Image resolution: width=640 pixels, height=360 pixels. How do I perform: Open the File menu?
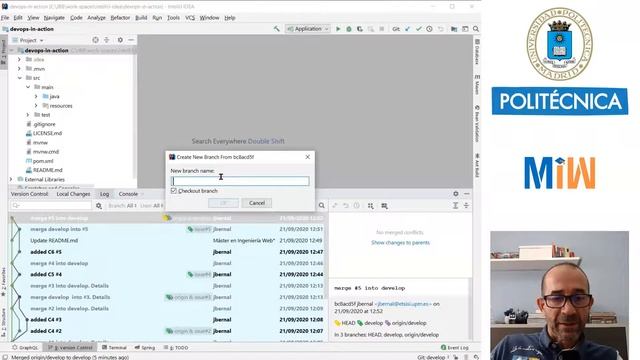click(5, 18)
